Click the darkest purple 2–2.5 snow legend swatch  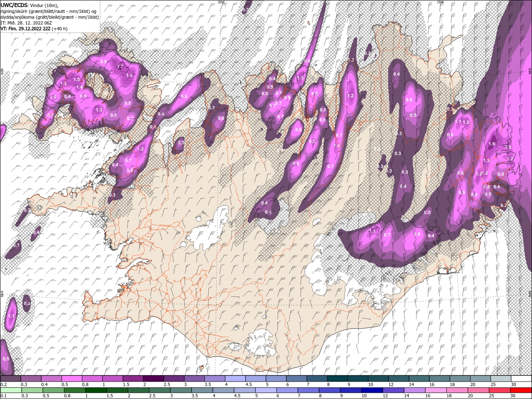coord(153,379)
